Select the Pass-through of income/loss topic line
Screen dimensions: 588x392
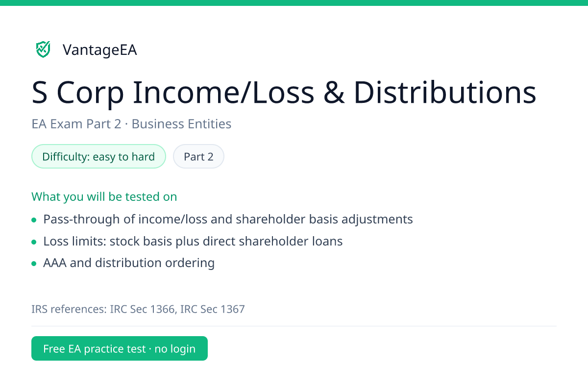pyautogui.click(x=228, y=220)
